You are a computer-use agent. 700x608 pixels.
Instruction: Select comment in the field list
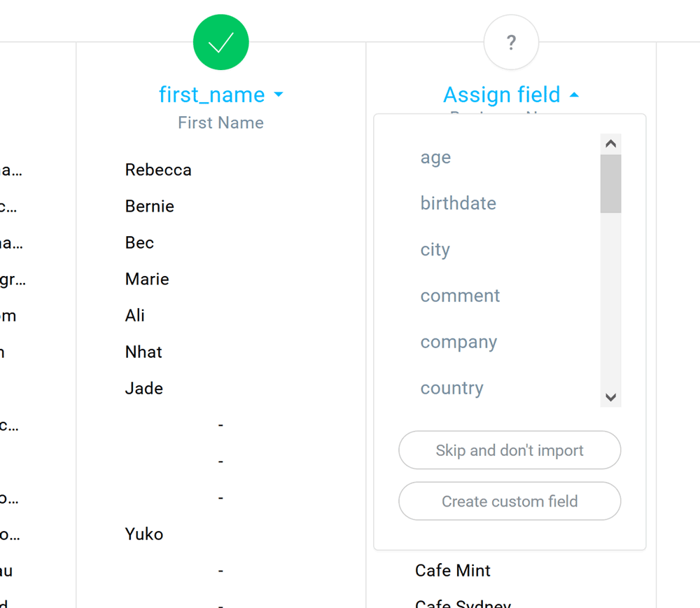pos(460,296)
